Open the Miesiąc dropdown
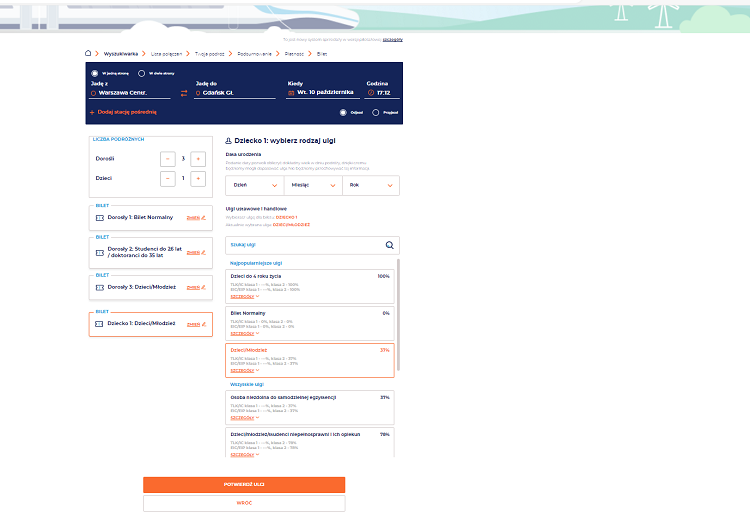This screenshot has width=750, height=523. [312, 185]
